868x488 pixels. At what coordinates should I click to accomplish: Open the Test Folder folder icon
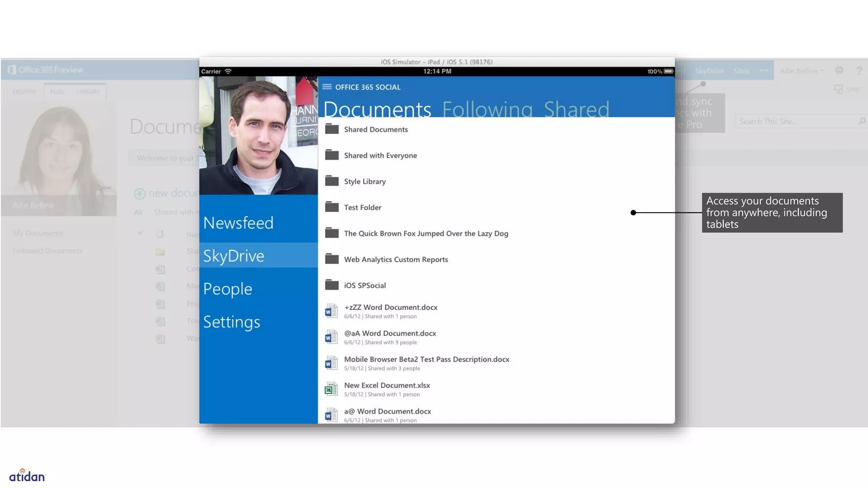point(332,207)
